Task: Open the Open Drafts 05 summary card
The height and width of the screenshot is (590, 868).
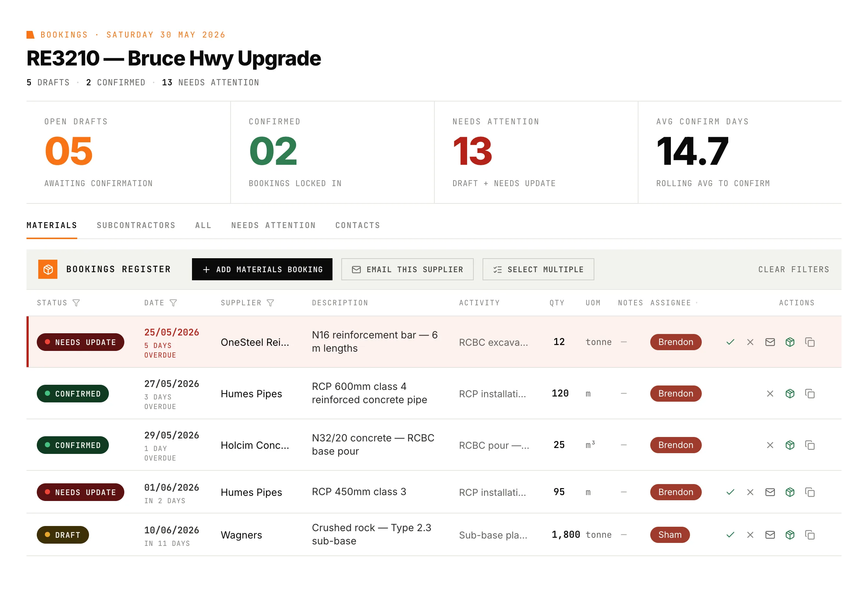Action: [128, 152]
